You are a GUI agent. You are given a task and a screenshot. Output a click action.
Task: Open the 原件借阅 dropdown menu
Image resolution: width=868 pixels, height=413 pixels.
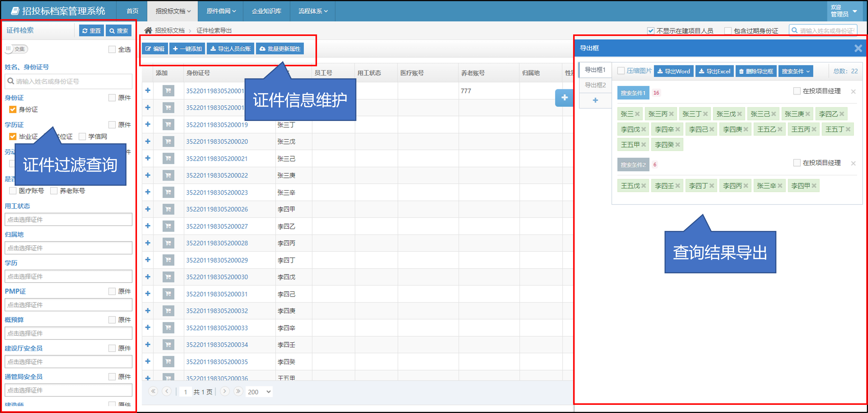pyautogui.click(x=221, y=11)
